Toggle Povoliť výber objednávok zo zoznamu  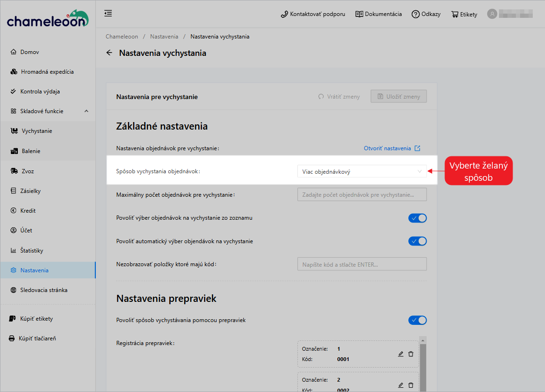pos(417,218)
